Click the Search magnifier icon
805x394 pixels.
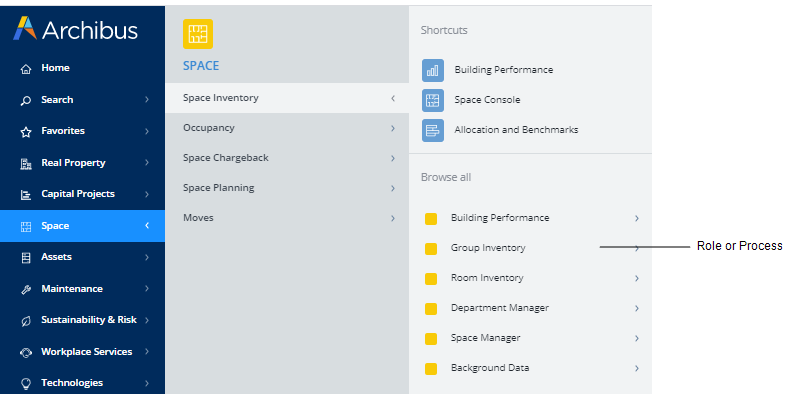click(26, 100)
